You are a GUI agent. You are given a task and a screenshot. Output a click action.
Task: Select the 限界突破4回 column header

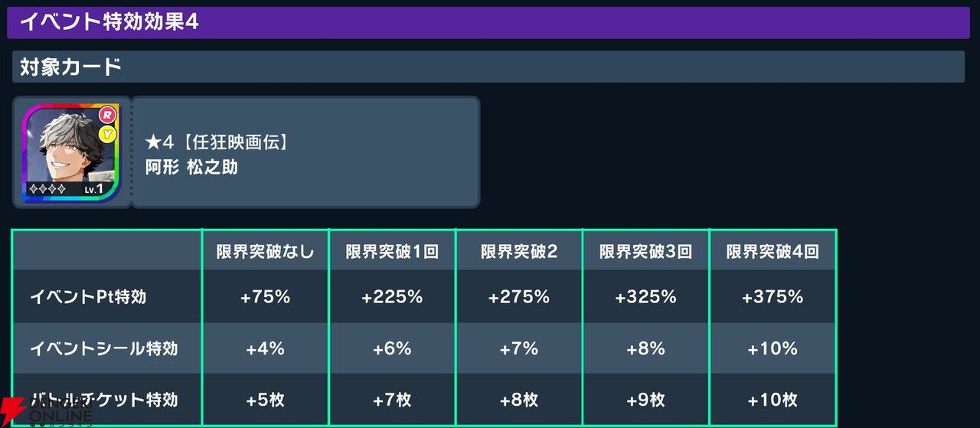coord(773,252)
